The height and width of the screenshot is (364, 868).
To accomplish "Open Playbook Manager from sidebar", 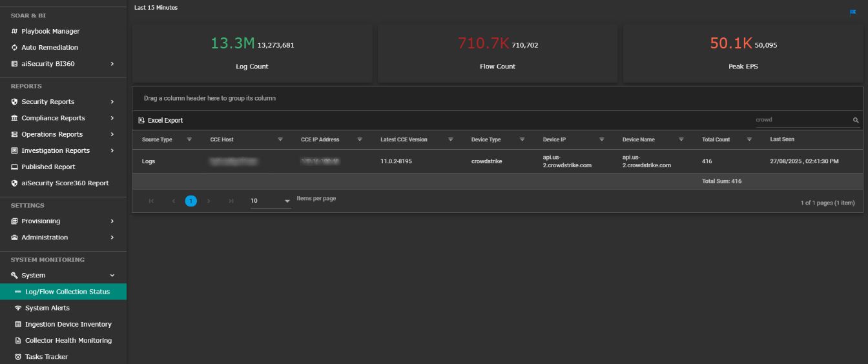I will [x=50, y=31].
